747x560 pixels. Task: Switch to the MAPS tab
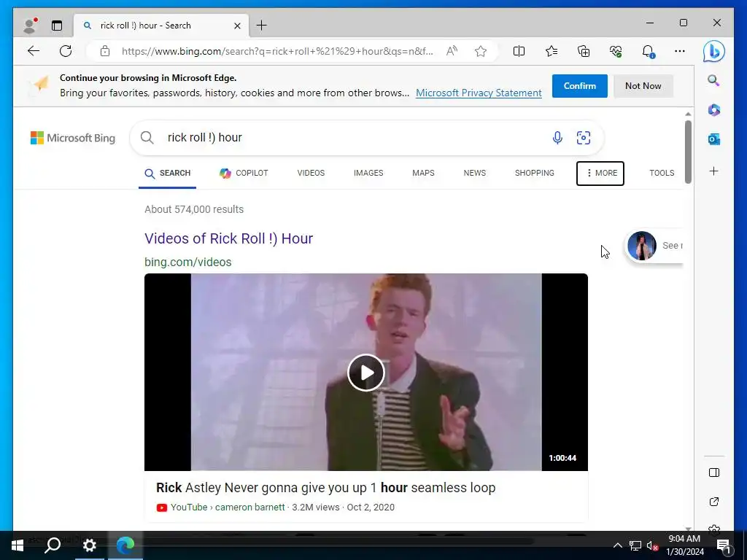point(423,174)
